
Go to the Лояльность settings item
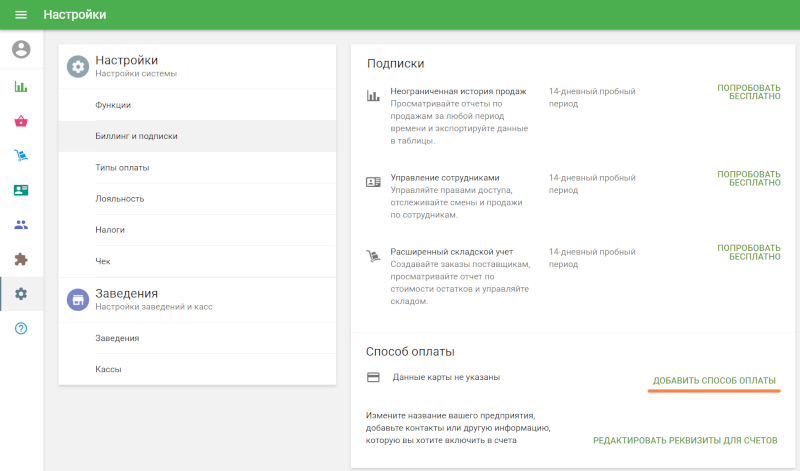(x=197, y=199)
